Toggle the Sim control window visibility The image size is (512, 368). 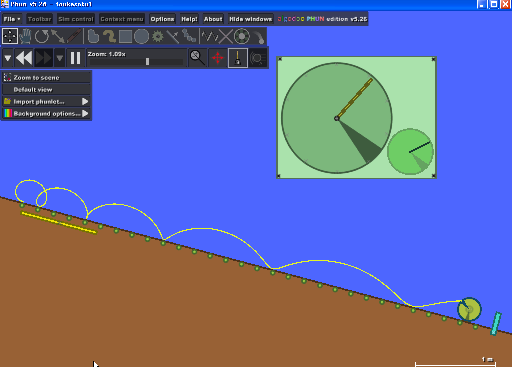76,19
